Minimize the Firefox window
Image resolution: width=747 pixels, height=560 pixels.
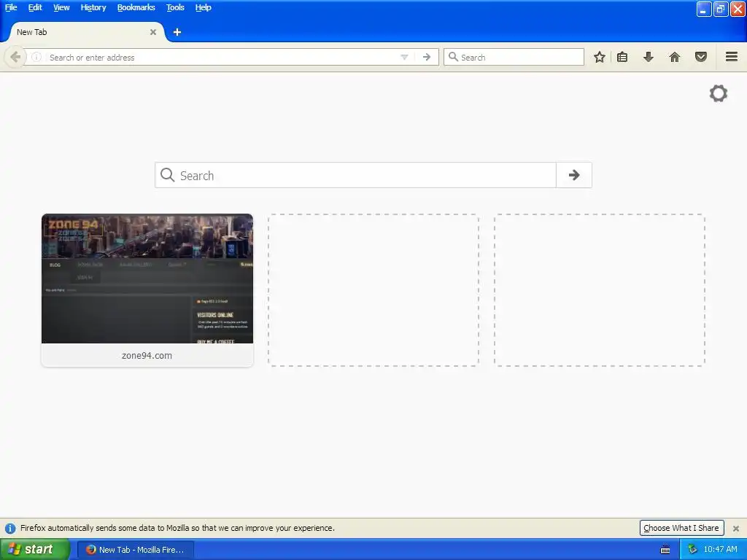click(x=704, y=9)
